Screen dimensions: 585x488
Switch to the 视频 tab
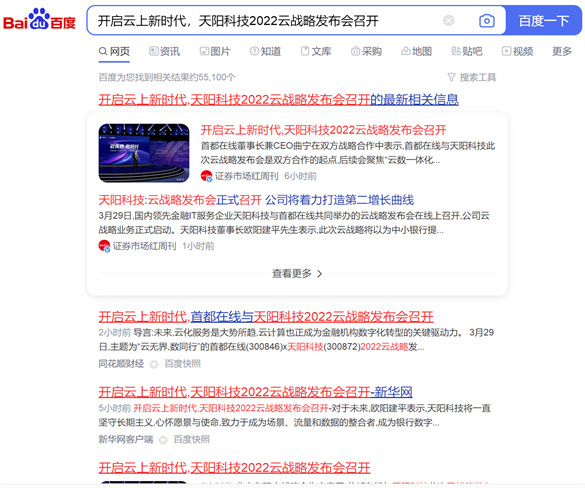pos(517,51)
